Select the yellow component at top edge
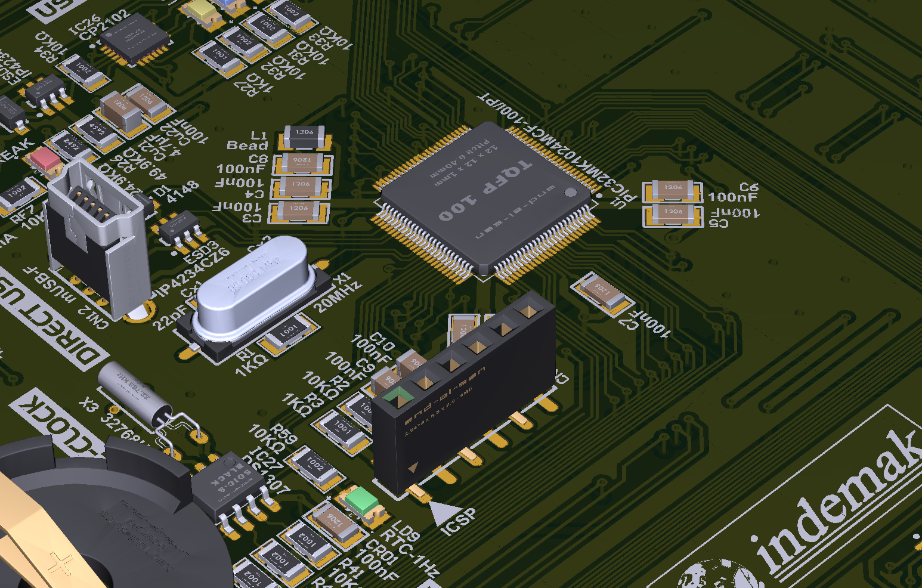 [x=201, y=11]
